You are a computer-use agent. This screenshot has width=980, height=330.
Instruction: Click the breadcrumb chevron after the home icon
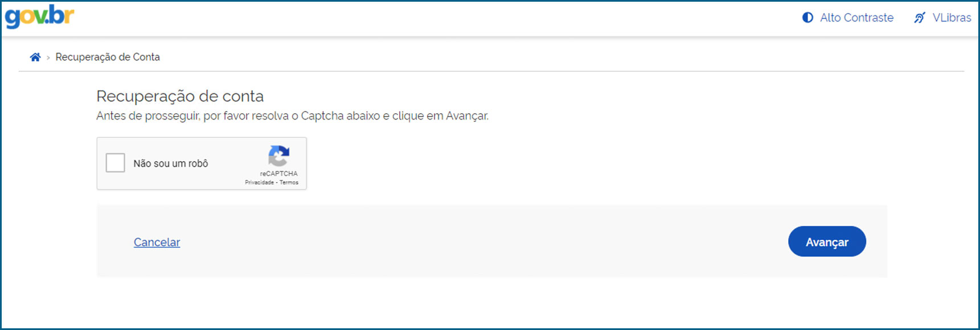point(48,57)
